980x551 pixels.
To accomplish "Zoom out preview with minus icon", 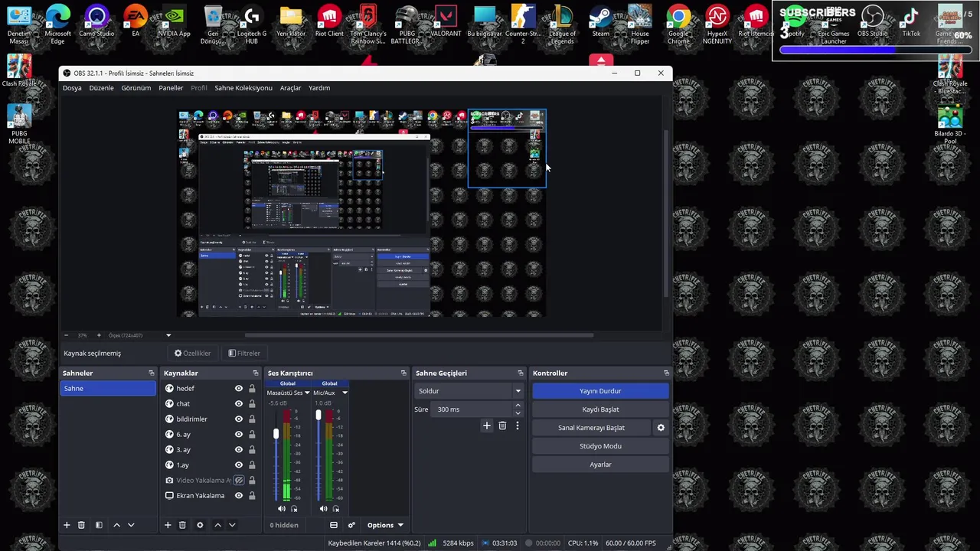I will point(67,335).
